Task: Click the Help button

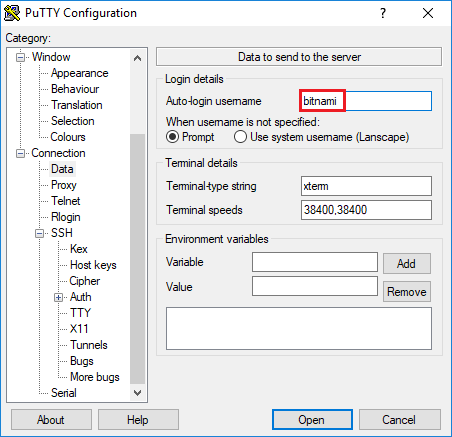Action: pos(138,420)
